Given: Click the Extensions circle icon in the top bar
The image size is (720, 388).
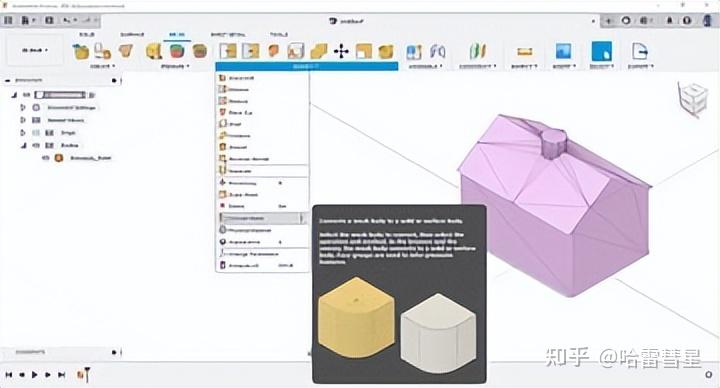Looking at the screenshot, I should point(625,21).
